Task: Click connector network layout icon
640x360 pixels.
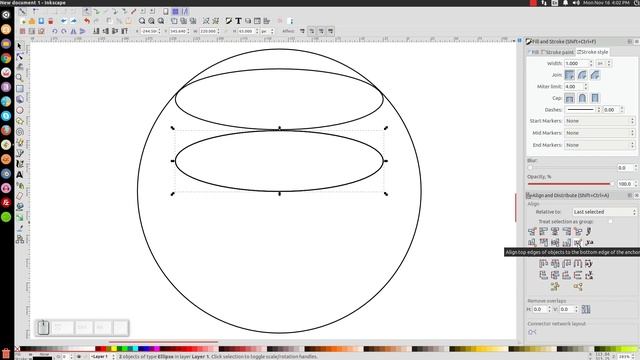Action: [x=532, y=332]
